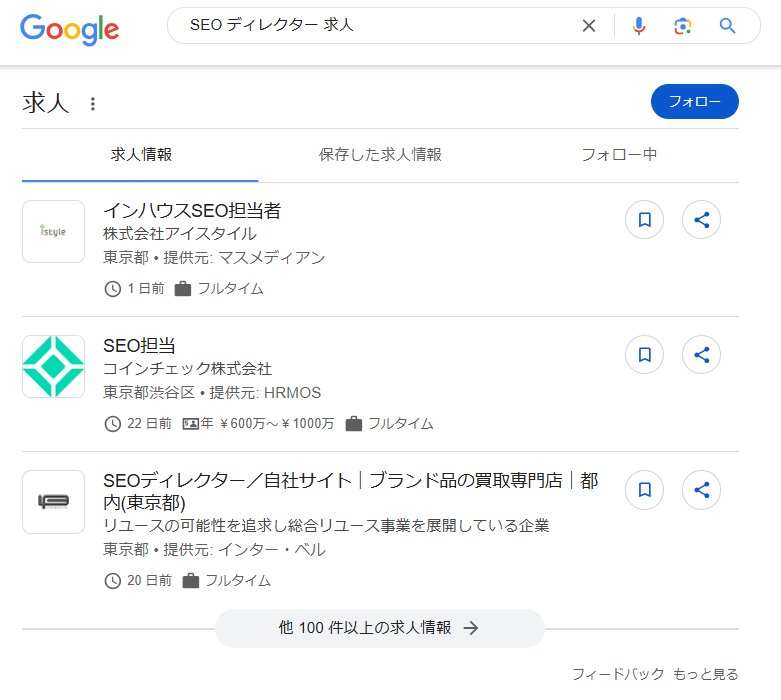This screenshot has width=781, height=700.
Task: Share the コインチェック SEO担当 job
Action: coord(701,355)
